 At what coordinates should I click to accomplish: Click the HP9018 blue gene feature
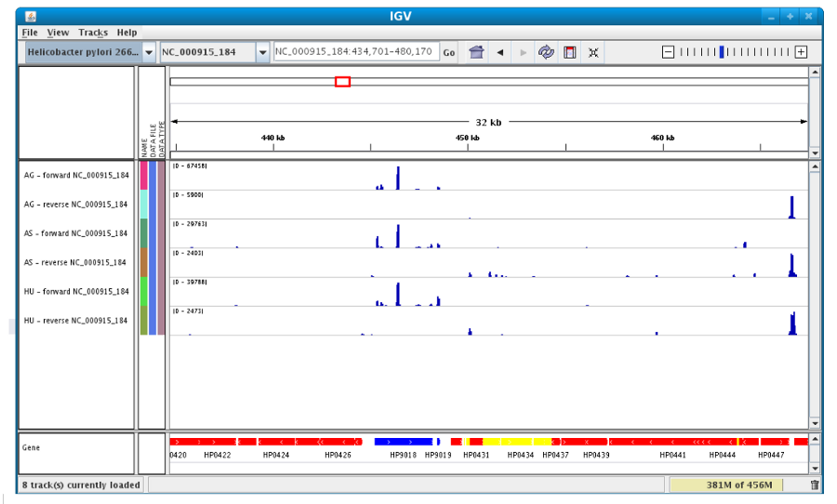(x=403, y=442)
